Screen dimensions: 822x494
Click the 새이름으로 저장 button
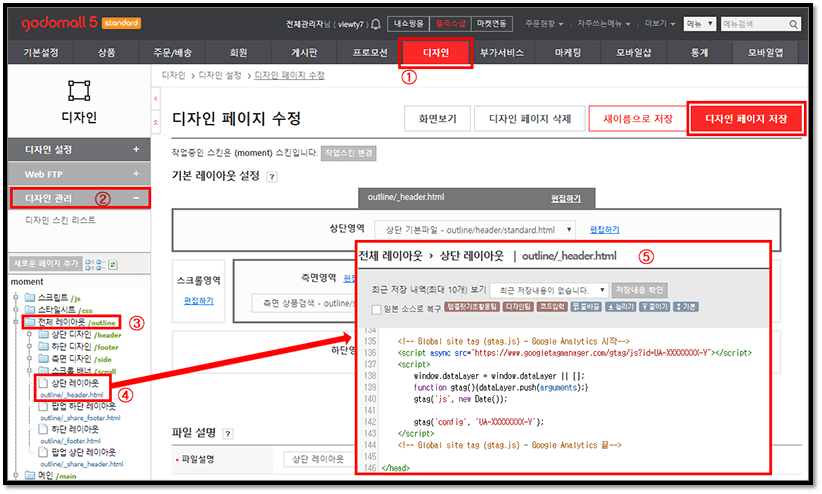tap(637, 119)
